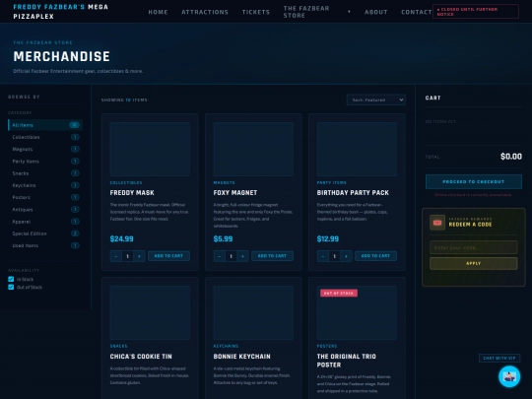Open the Freddy Mask product image
Viewport: 532px width, 399px height.
click(150, 149)
